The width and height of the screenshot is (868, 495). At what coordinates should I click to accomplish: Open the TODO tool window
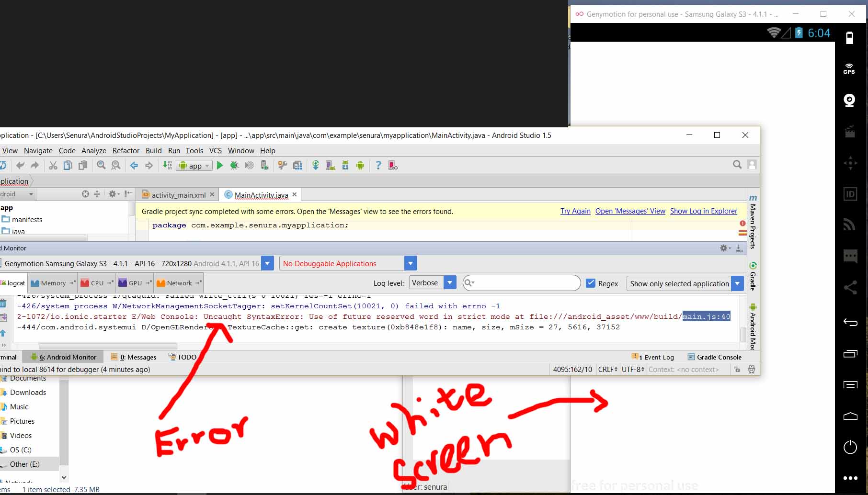point(183,357)
